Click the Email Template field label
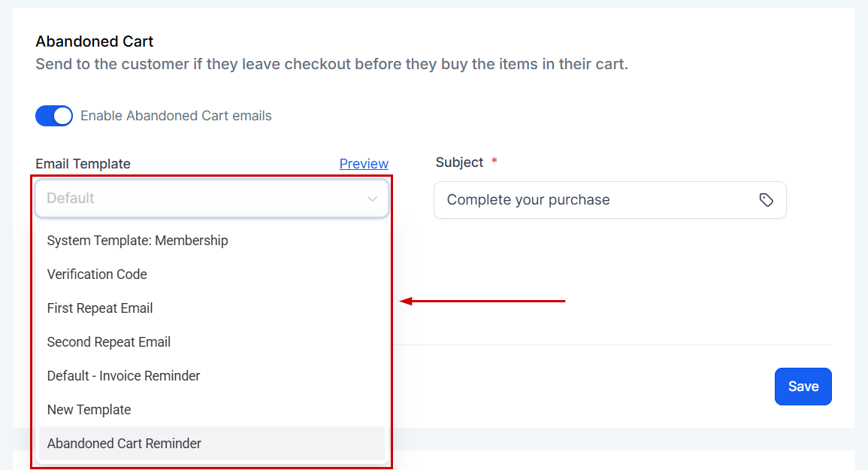This screenshot has height=470, width=868. coord(83,164)
